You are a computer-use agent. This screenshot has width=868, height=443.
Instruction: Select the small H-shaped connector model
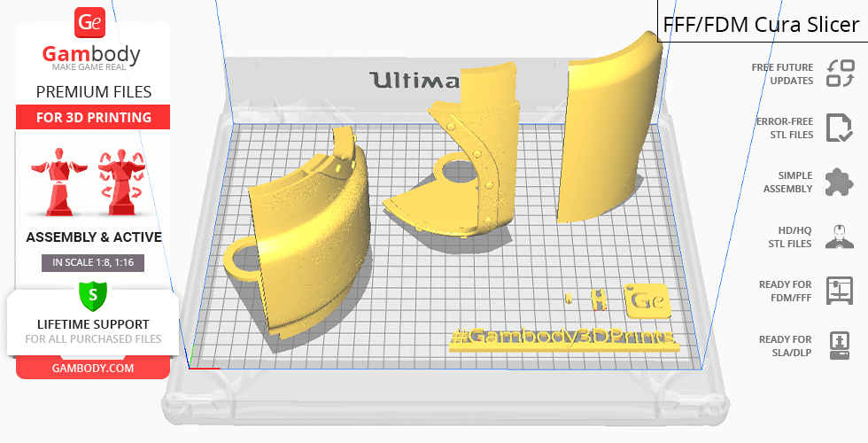[x=599, y=299]
